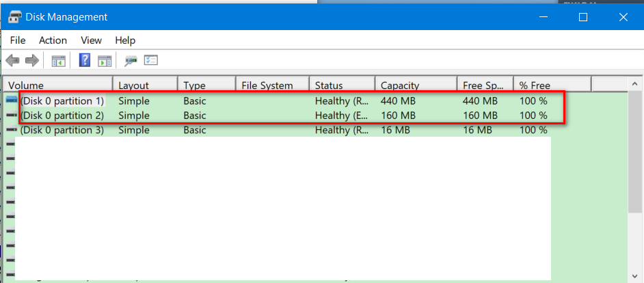Screen dimensions: 644x283
Task: Sort by the Status column header
Action: 343,84
